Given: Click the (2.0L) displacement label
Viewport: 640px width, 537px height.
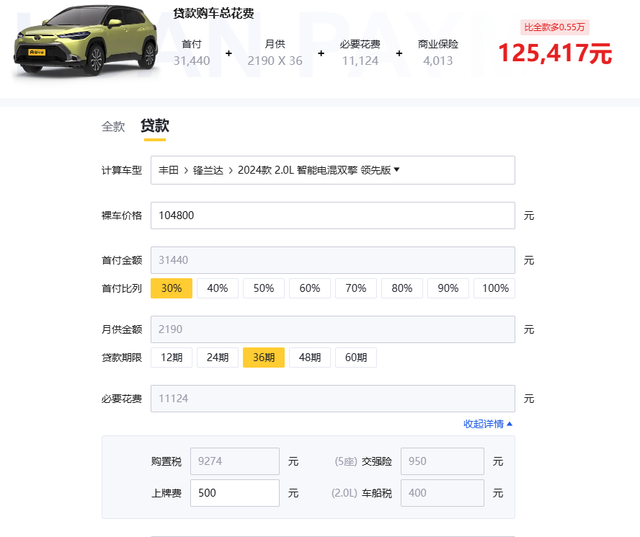Looking at the screenshot, I should (344, 493).
